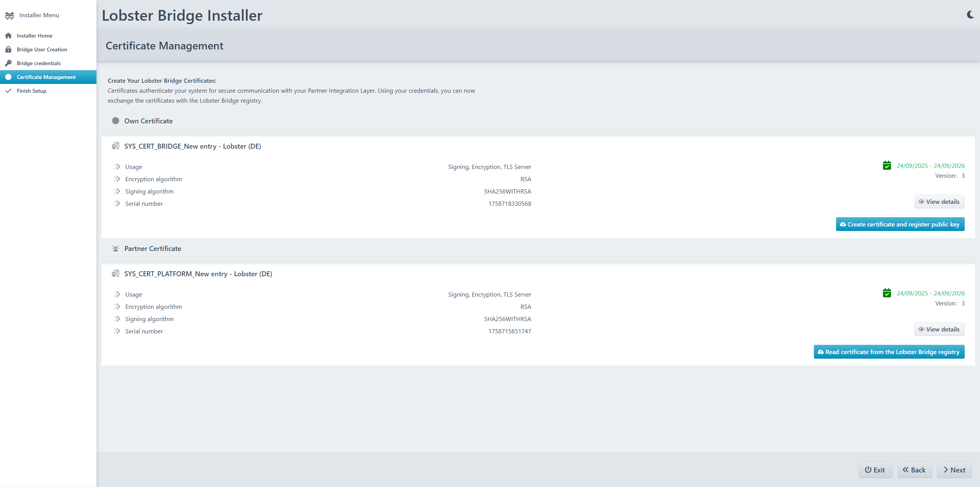The image size is (980, 487).
Task: Click the Bridge credentials key icon
Action: click(8, 63)
